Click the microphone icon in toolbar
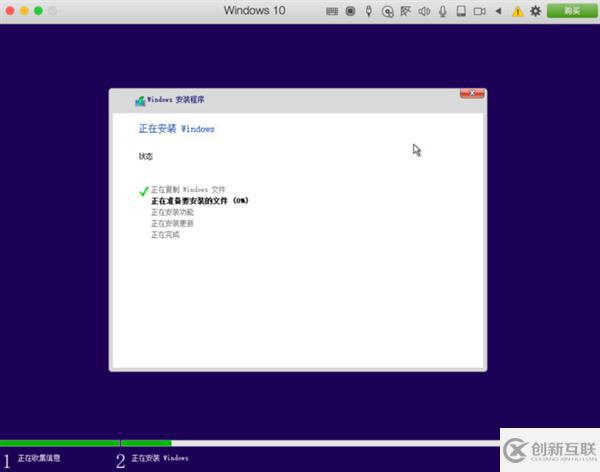This screenshot has width=600, height=472. click(443, 11)
